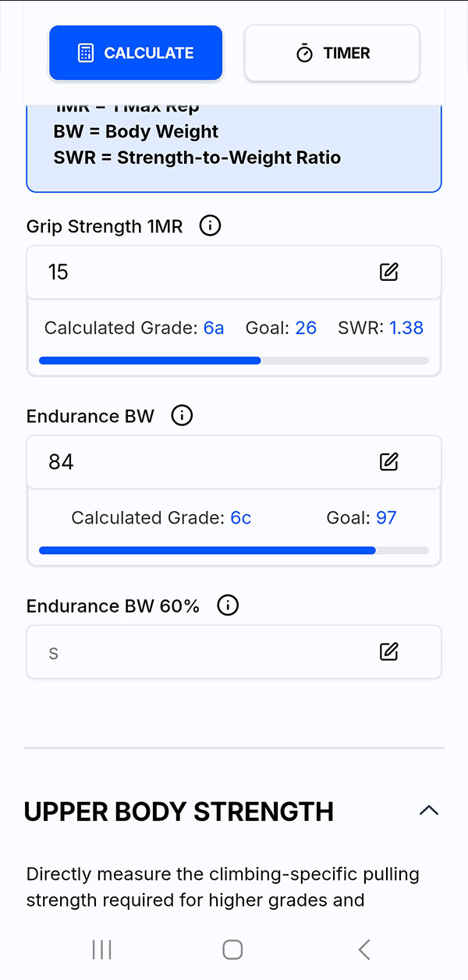Focus the empty Endurance BW 60% seconds field
Image resolution: width=468 pixels, height=980 pixels.
click(195, 652)
